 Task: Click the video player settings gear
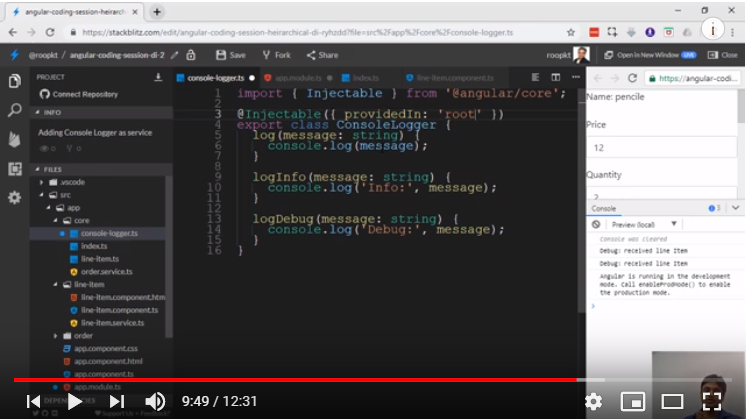593,402
